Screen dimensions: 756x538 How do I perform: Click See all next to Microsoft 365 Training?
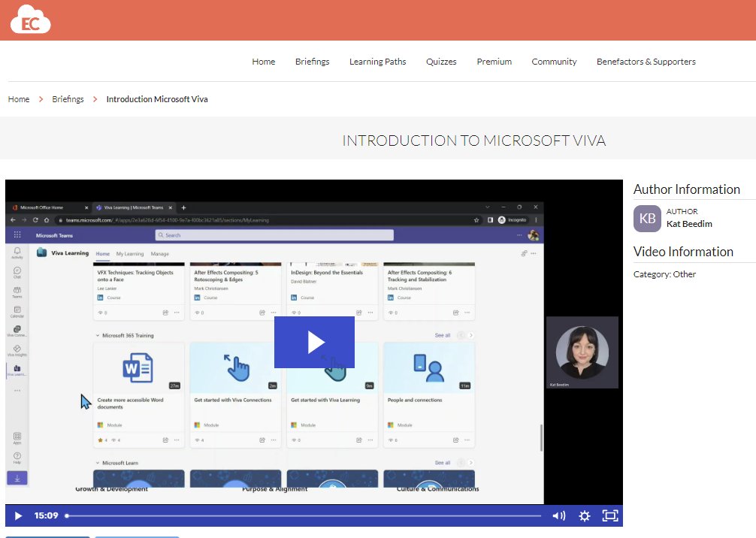tap(442, 335)
